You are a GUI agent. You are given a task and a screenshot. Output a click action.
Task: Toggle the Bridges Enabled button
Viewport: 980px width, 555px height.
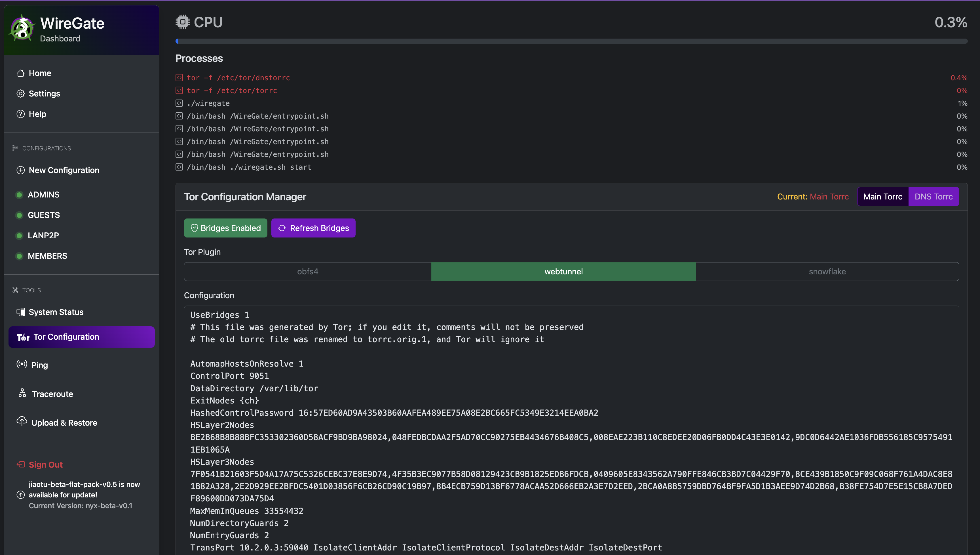[225, 228]
